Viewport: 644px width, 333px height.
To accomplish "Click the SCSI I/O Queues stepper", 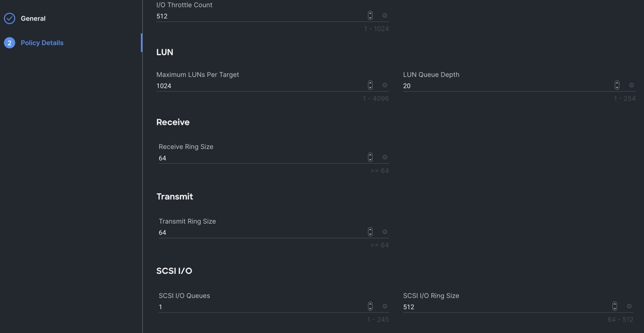I will click(x=370, y=307).
